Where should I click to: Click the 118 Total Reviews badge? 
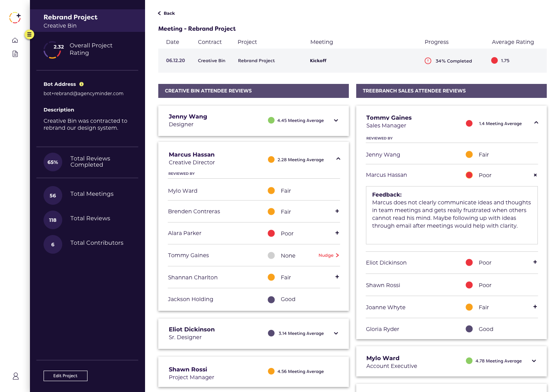[53, 220]
